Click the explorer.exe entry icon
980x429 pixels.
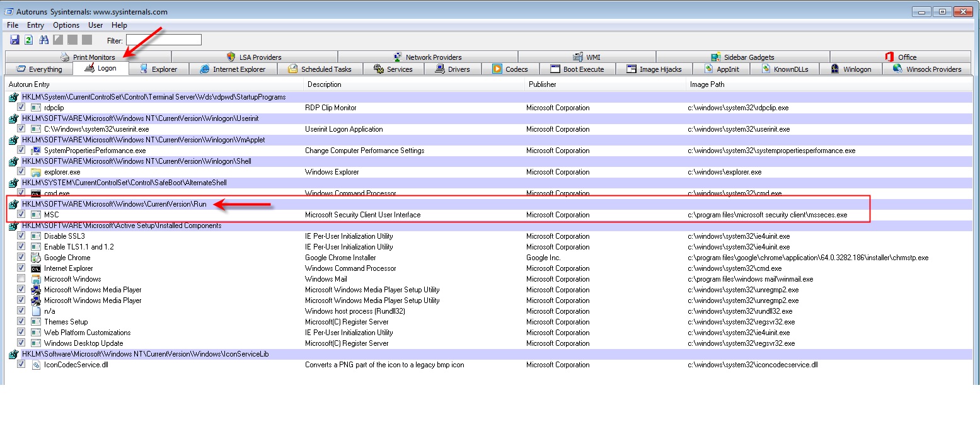(36, 172)
